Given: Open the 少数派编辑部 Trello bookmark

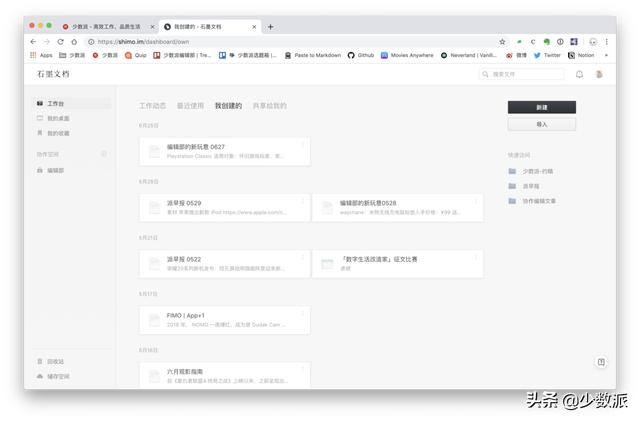Looking at the screenshot, I should (x=182, y=55).
